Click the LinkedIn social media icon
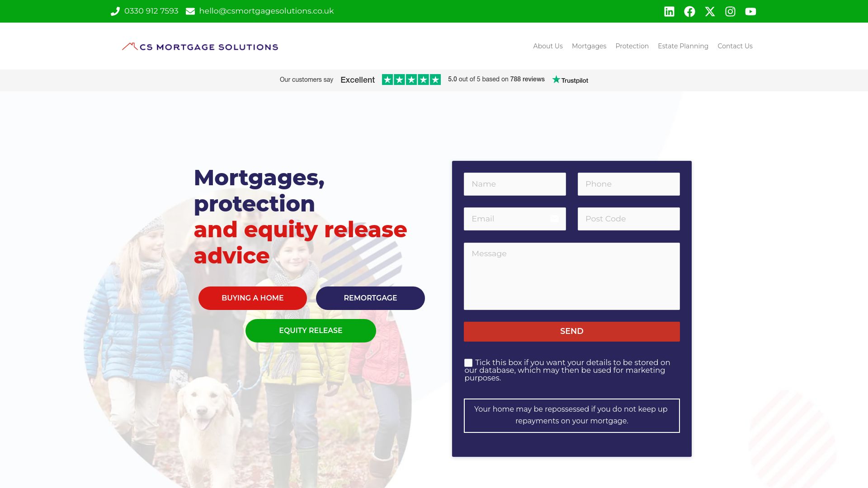This screenshot has width=868, height=488. click(x=669, y=11)
